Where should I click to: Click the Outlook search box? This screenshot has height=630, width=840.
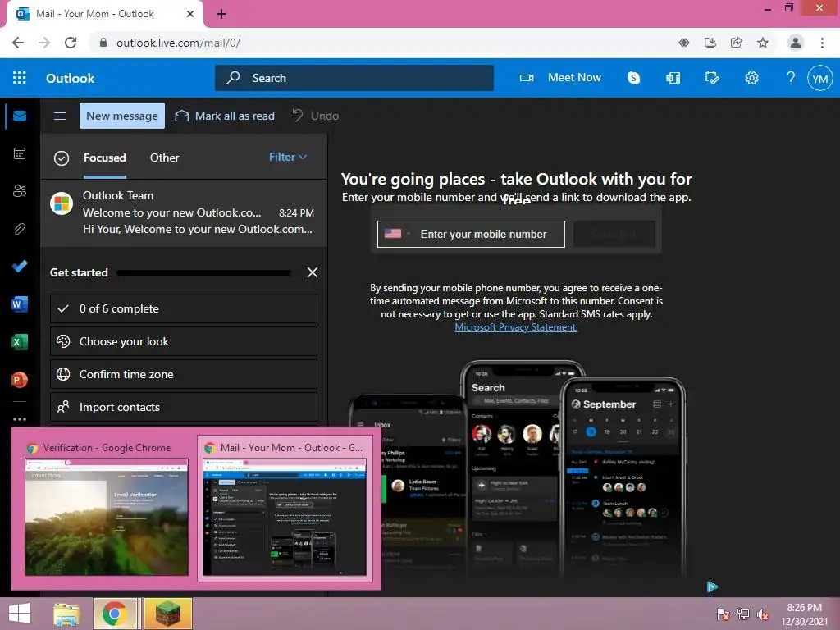click(354, 78)
